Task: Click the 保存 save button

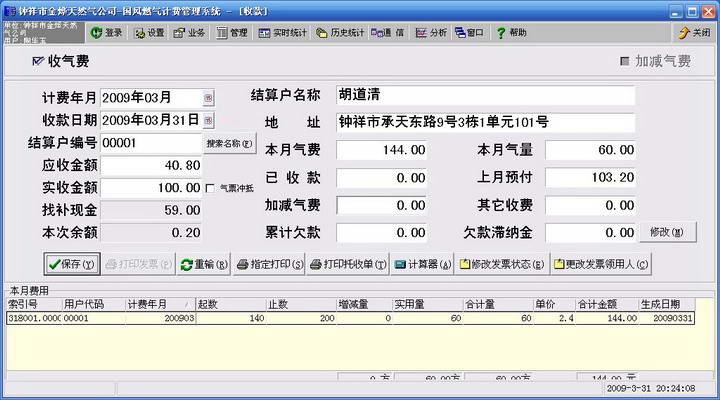Action: [x=72, y=264]
